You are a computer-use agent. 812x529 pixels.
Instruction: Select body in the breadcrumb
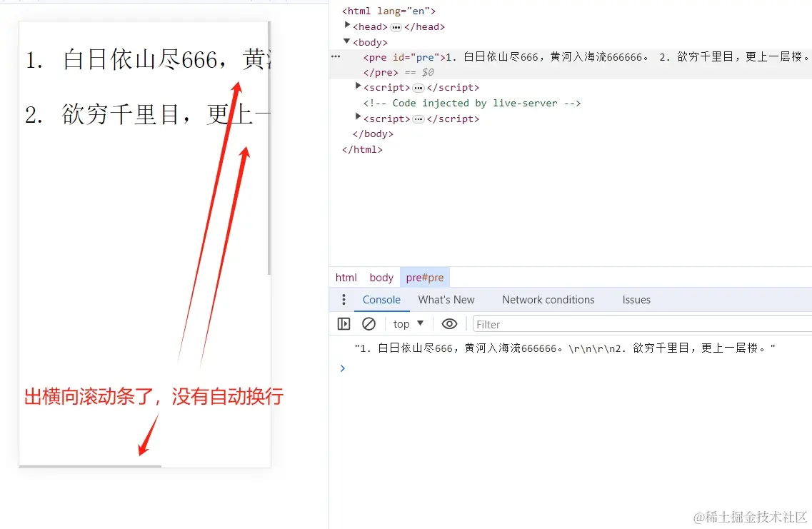[x=381, y=278]
